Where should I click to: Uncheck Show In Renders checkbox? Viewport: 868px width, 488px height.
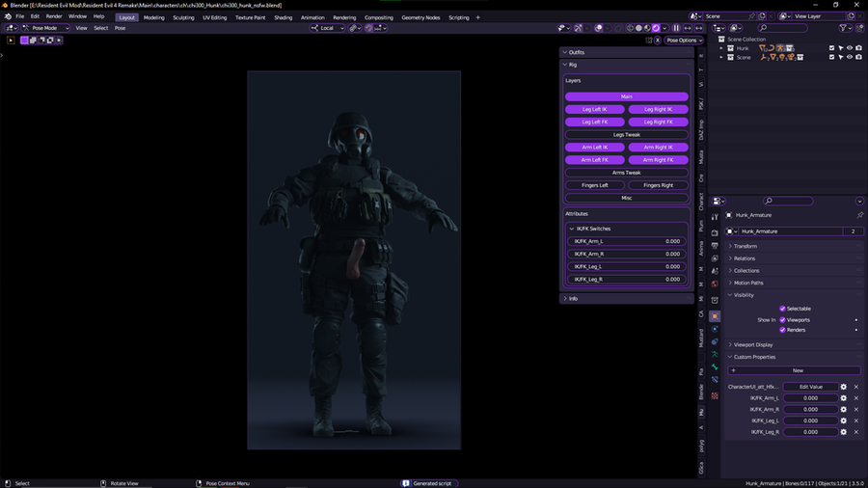click(x=782, y=330)
